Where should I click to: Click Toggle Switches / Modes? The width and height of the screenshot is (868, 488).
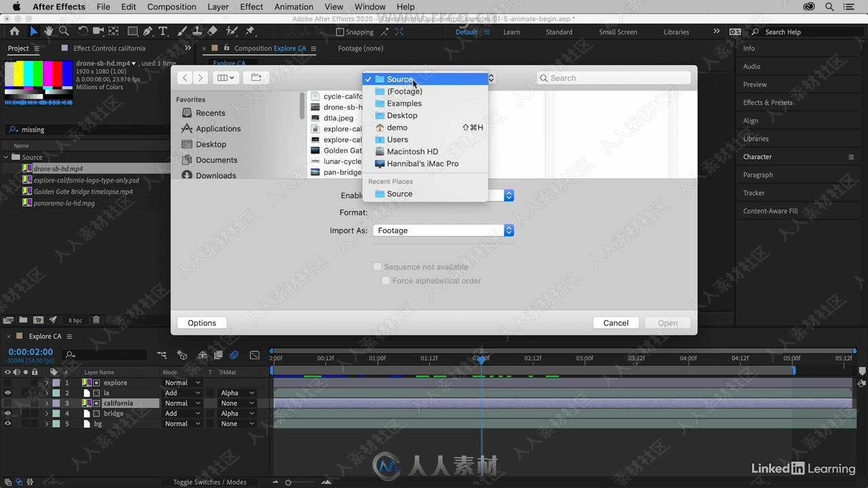[x=210, y=482]
